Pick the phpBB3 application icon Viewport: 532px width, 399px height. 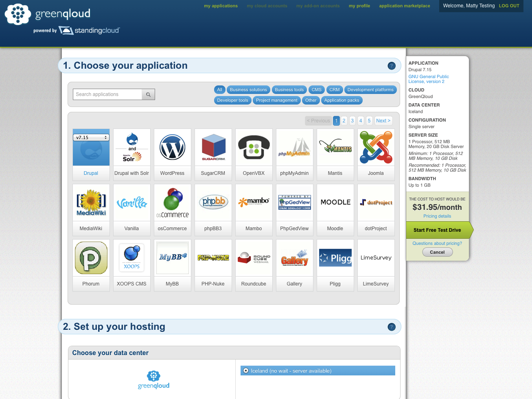coord(213,203)
